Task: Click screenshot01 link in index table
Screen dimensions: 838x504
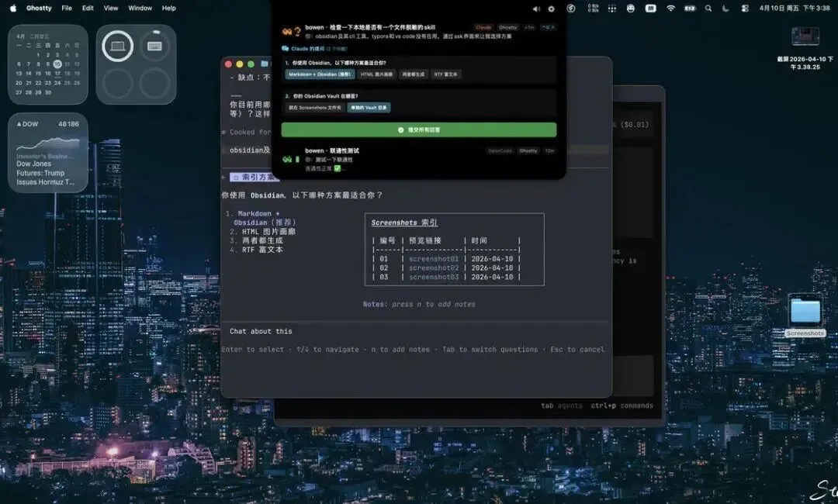Action: point(434,259)
